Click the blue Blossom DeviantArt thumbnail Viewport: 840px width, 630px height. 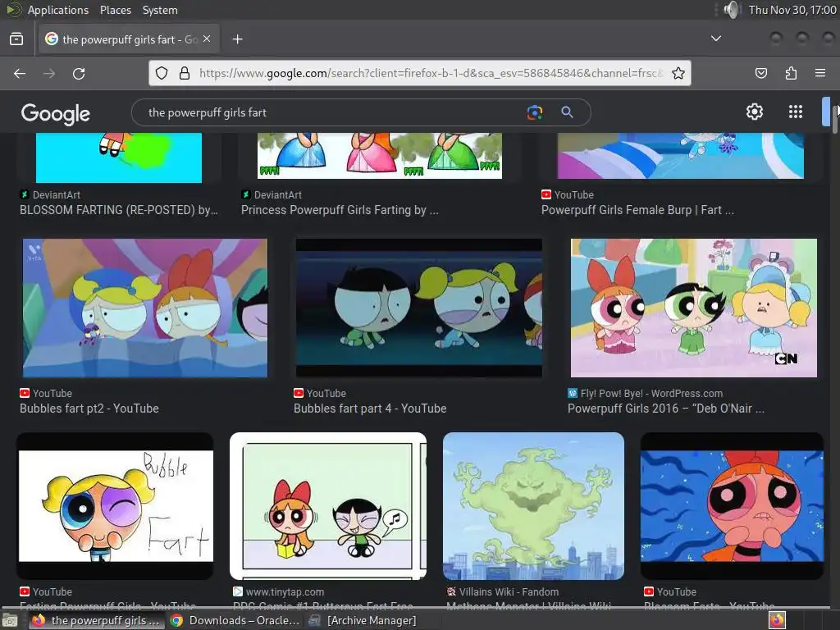click(119, 157)
